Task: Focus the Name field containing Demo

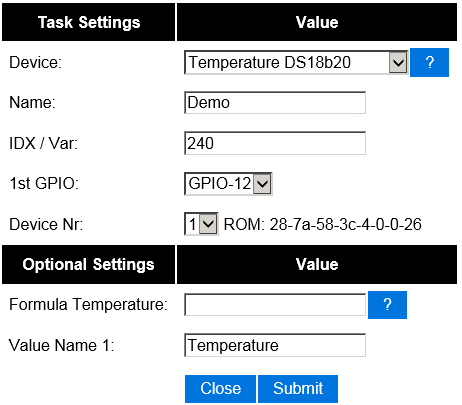Action: [x=275, y=103]
